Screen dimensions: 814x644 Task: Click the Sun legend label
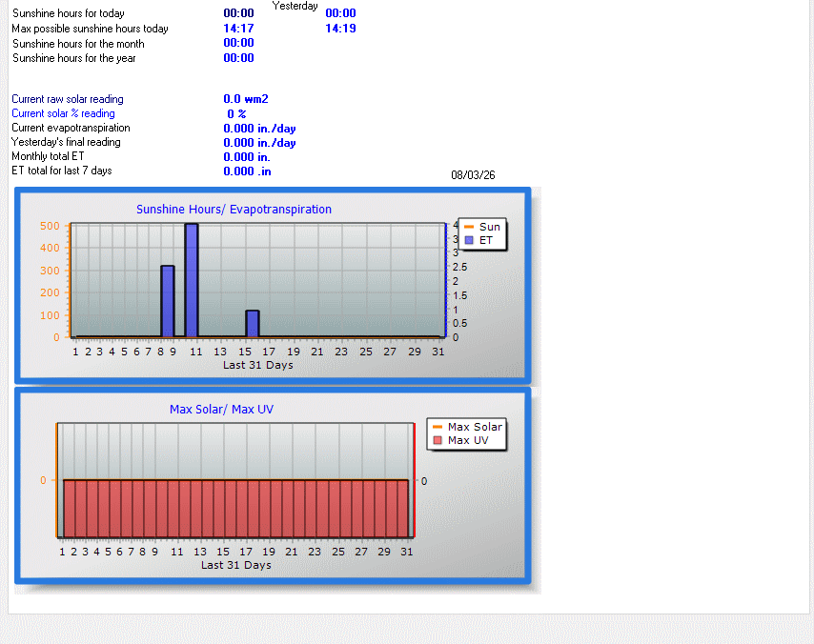click(490, 227)
